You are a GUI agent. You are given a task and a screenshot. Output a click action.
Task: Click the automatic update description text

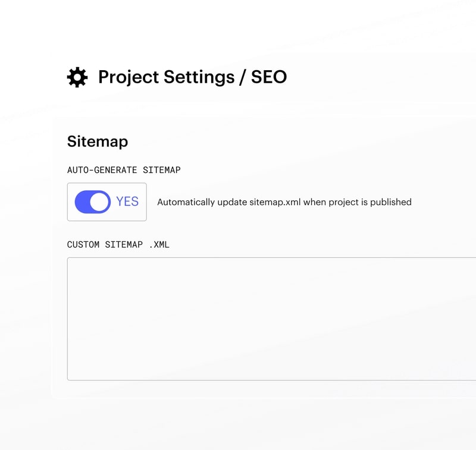[x=284, y=202]
